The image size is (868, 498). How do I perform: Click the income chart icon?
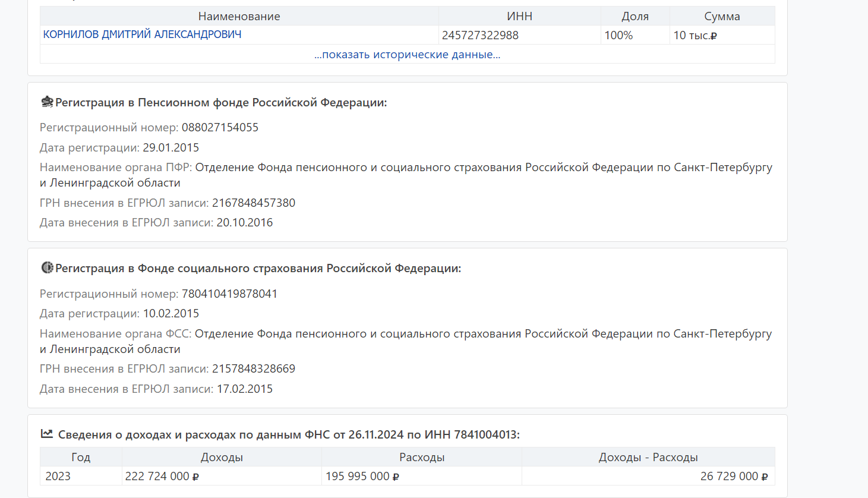47,434
